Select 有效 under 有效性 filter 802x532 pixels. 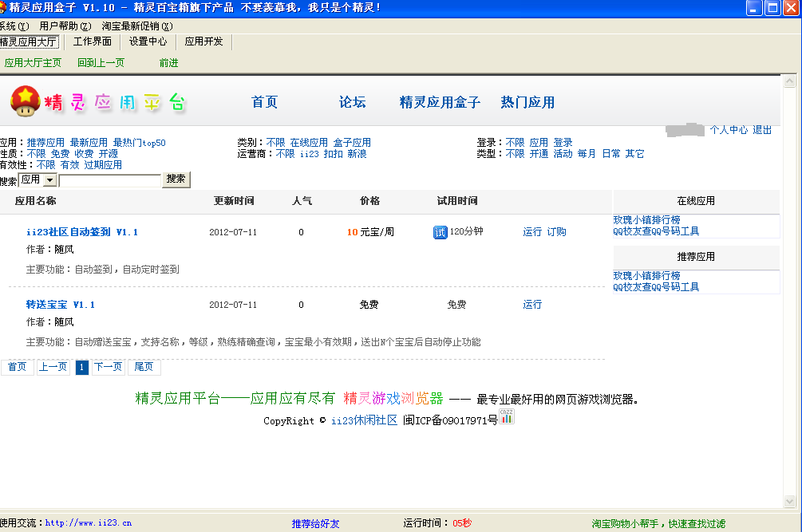pos(69,165)
